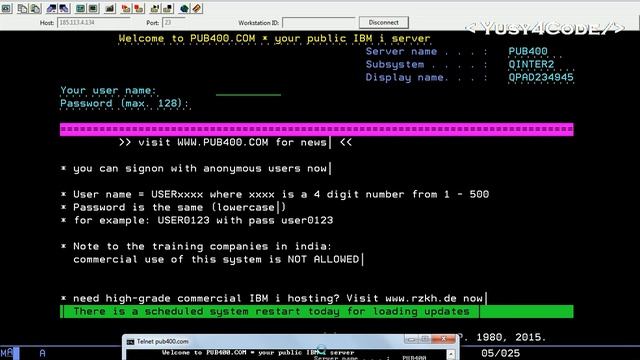Click the 'PUB400' server name value
This screenshot has height=360, width=640.
pos(528,51)
